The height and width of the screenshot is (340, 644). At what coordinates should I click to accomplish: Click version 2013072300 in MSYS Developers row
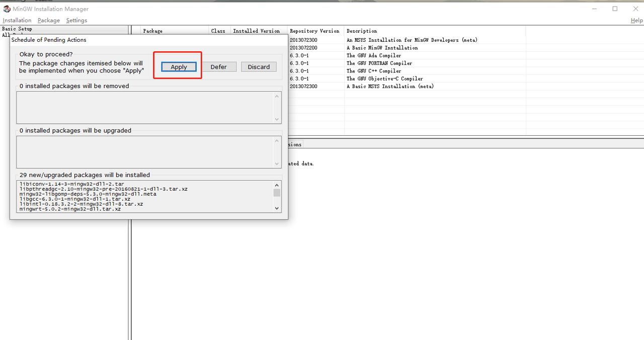[x=303, y=40]
